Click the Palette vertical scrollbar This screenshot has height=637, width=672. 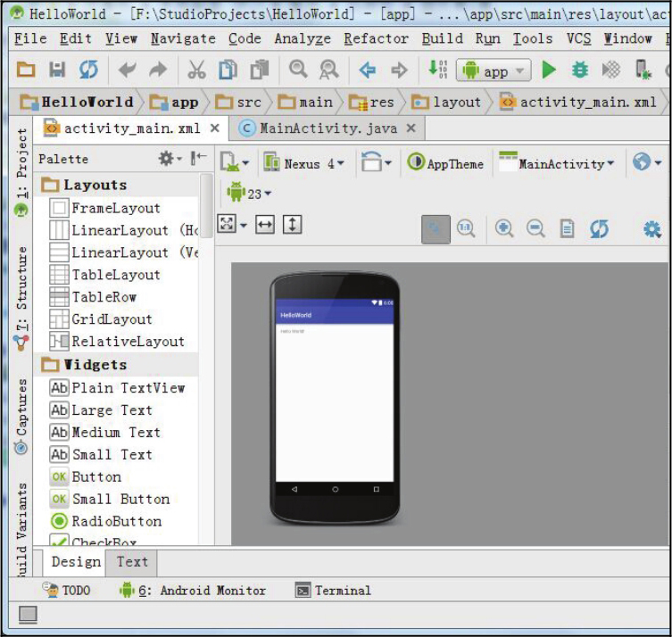click(x=207, y=207)
